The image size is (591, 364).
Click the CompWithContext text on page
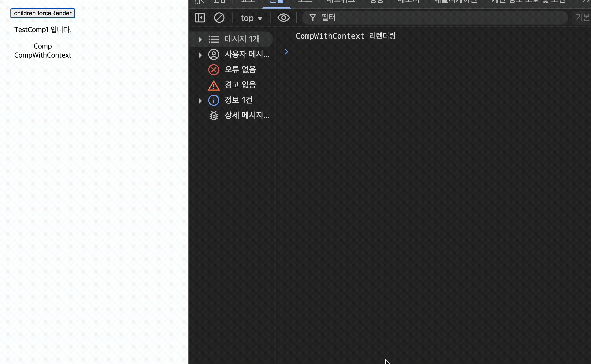43,55
